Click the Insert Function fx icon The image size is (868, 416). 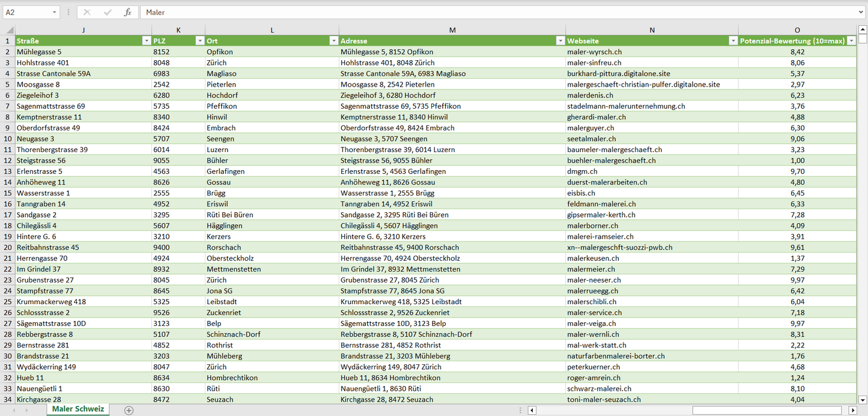127,12
